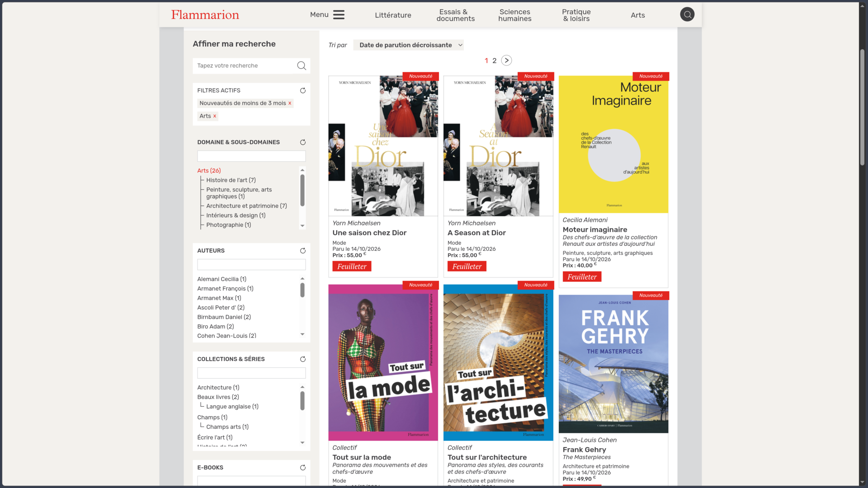868x488 pixels.
Task: Filter by collection Beaux livres (2)
Action: coord(218,397)
